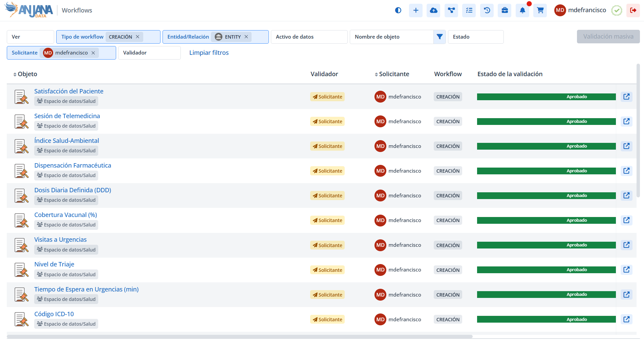
Task: Open the history clock icon
Action: [x=487, y=10]
